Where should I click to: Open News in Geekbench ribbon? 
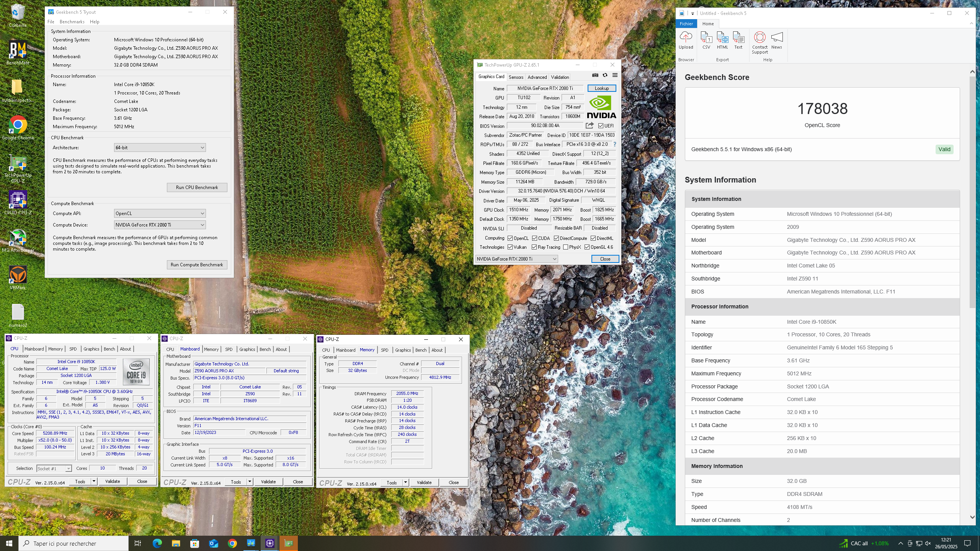[x=777, y=41]
